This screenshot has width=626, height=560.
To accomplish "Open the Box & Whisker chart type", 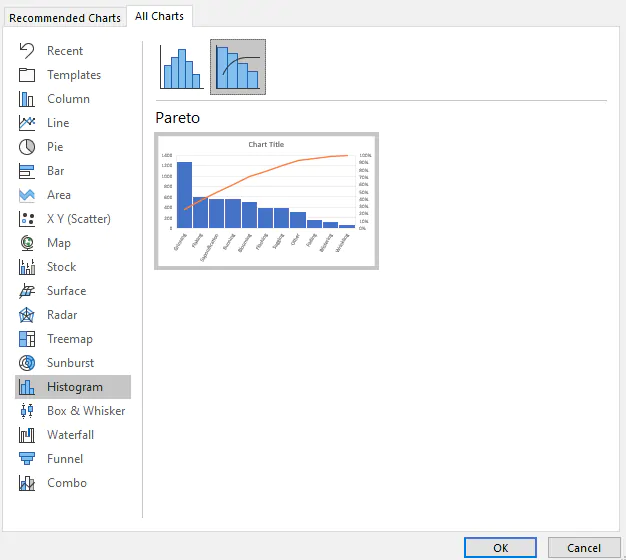I will (x=85, y=411).
